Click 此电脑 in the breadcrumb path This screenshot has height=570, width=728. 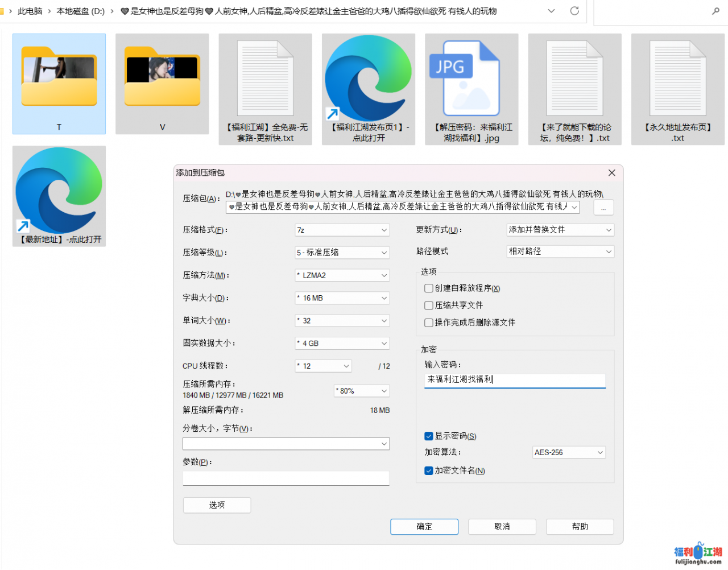(30, 11)
